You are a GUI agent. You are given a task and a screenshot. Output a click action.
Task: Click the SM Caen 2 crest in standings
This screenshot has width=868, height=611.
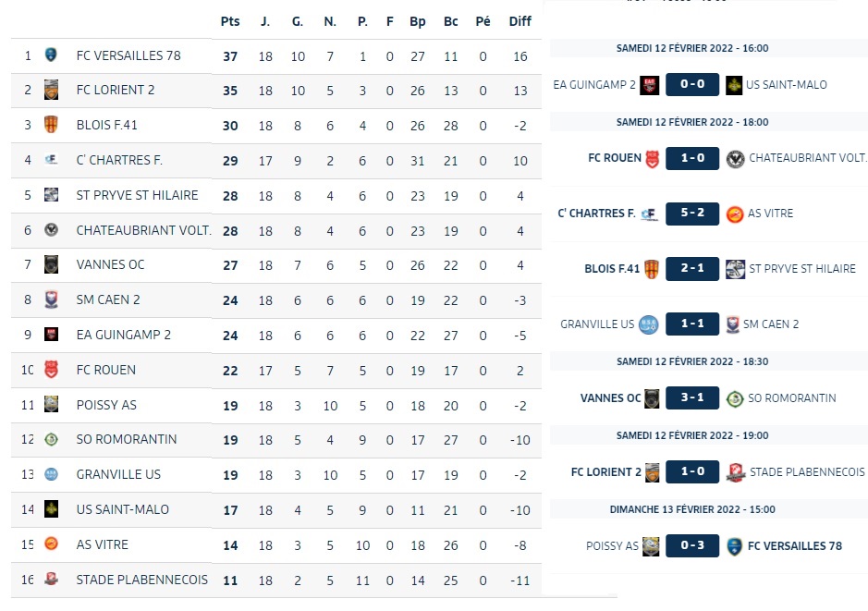[x=51, y=299]
